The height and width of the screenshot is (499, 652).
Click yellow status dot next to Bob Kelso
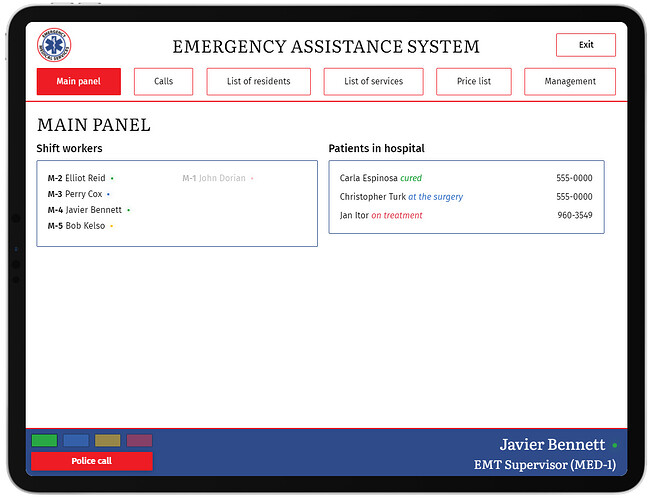(111, 226)
